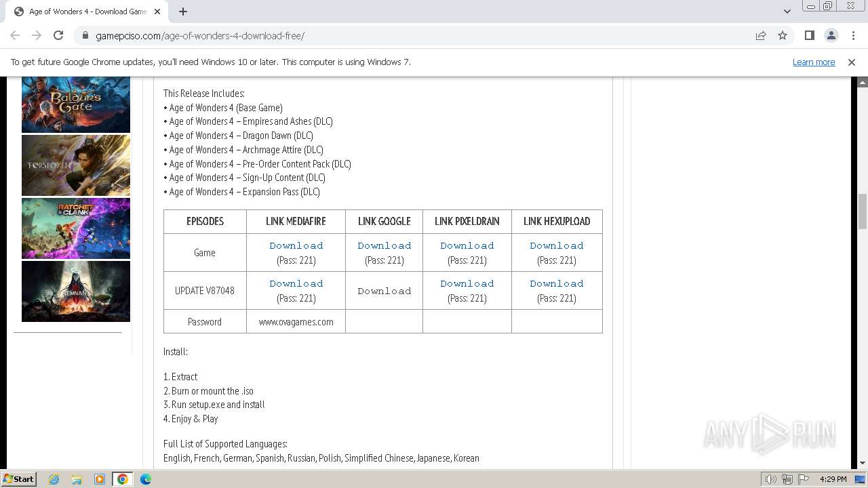Image resolution: width=868 pixels, height=488 pixels.
Task: Open media player from taskbar
Action: pyautogui.click(x=100, y=479)
